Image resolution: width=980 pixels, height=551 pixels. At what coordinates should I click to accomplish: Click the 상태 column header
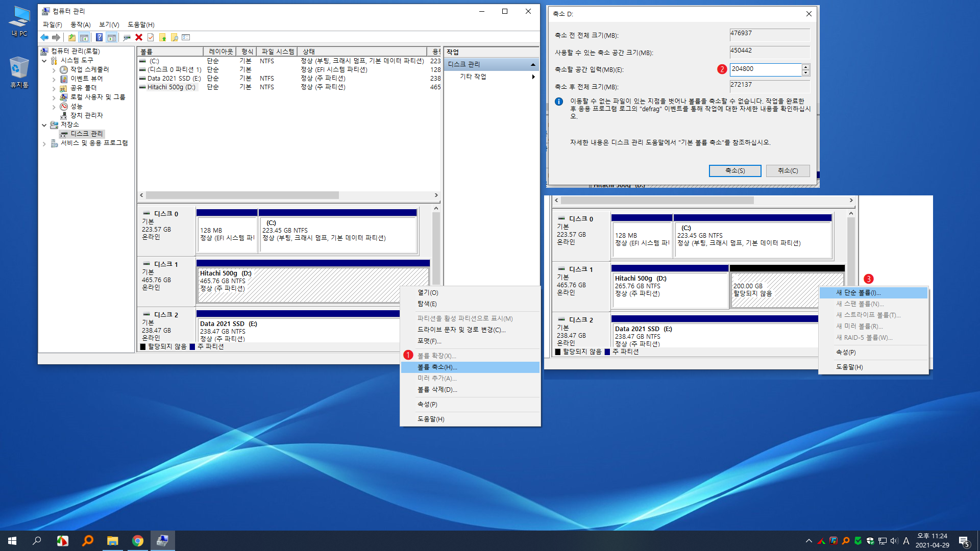pos(362,52)
